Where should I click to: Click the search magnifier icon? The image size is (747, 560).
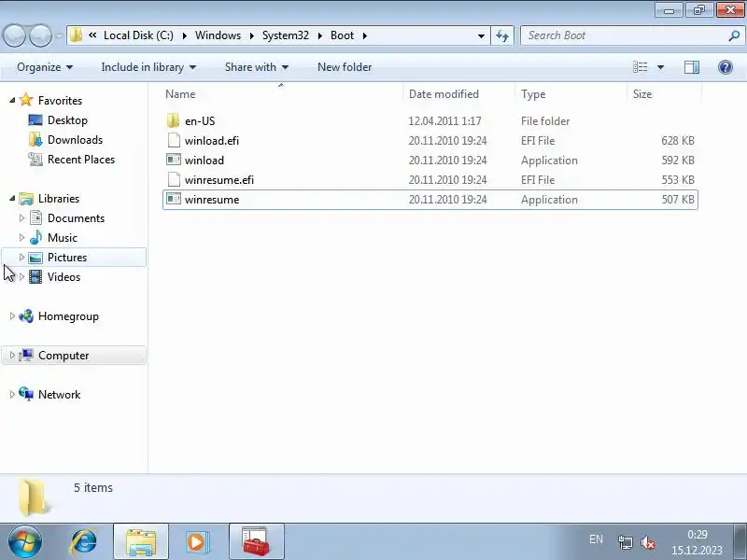point(734,35)
